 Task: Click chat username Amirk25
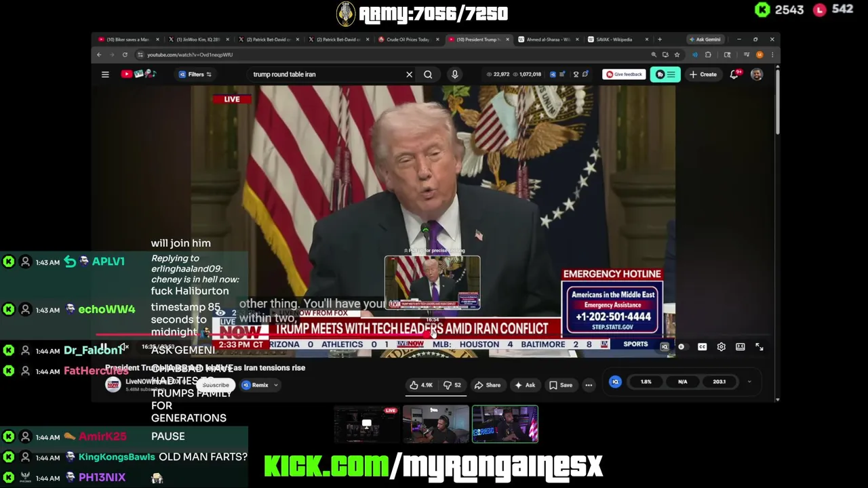(x=102, y=436)
